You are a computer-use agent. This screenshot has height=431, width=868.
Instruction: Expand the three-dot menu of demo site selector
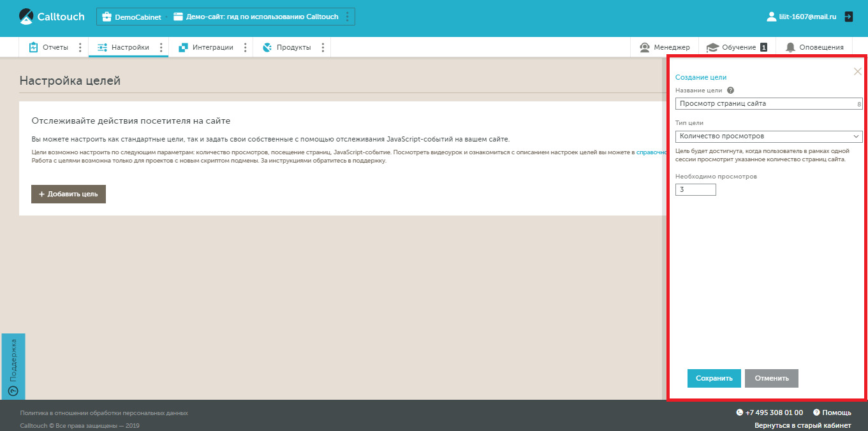(347, 17)
